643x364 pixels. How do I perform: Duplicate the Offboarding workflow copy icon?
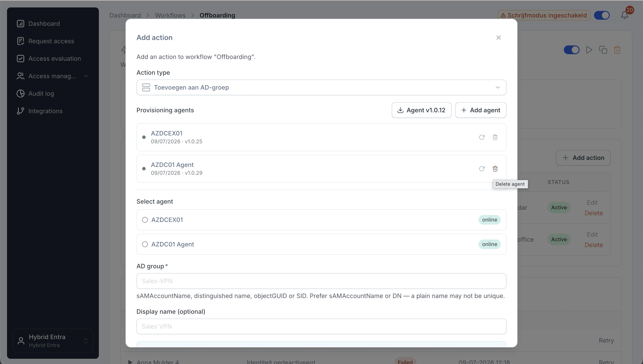(603, 50)
